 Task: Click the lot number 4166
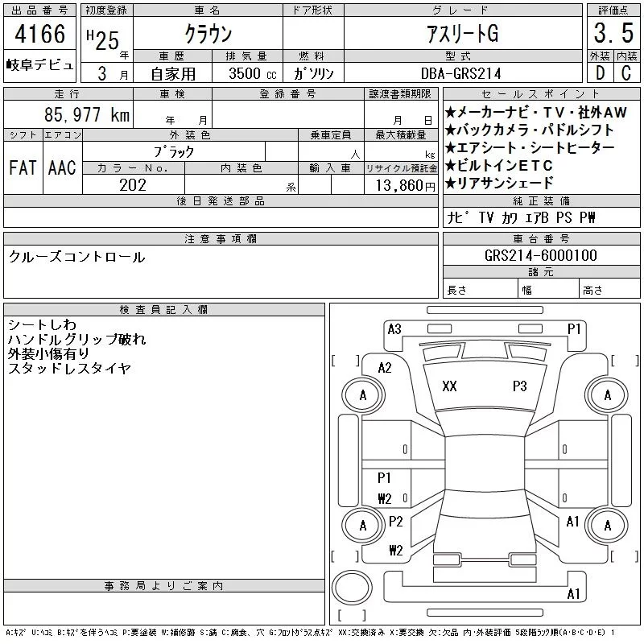[40, 35]
